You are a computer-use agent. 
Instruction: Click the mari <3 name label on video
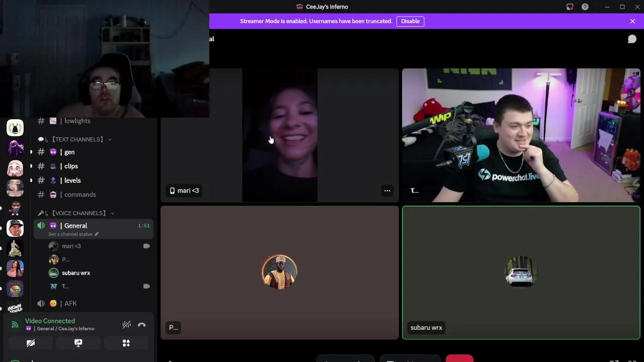(185, 191)
